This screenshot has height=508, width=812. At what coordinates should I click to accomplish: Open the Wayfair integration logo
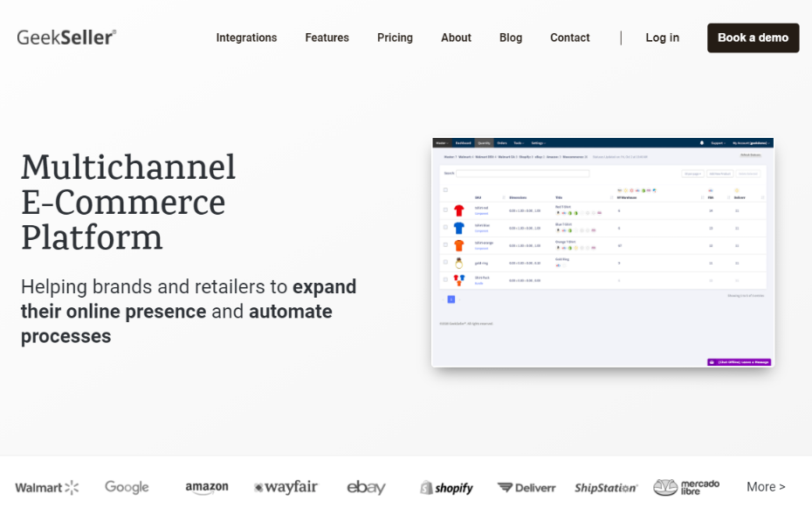point(286,487)
